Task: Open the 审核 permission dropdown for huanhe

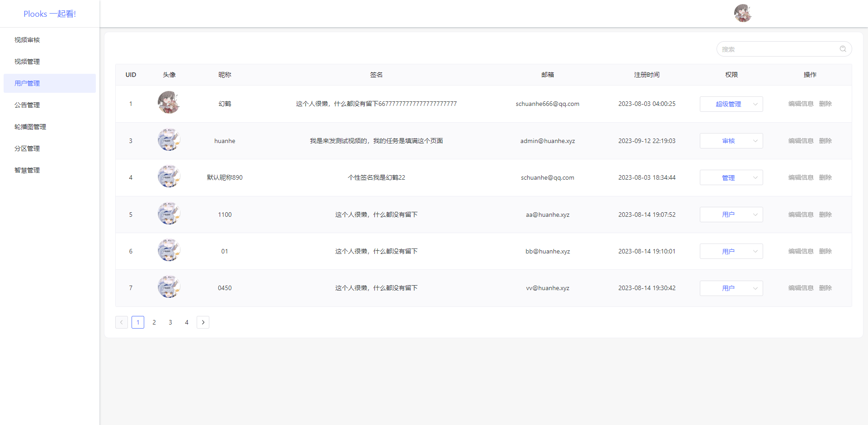Action: (x=731, y=141)
